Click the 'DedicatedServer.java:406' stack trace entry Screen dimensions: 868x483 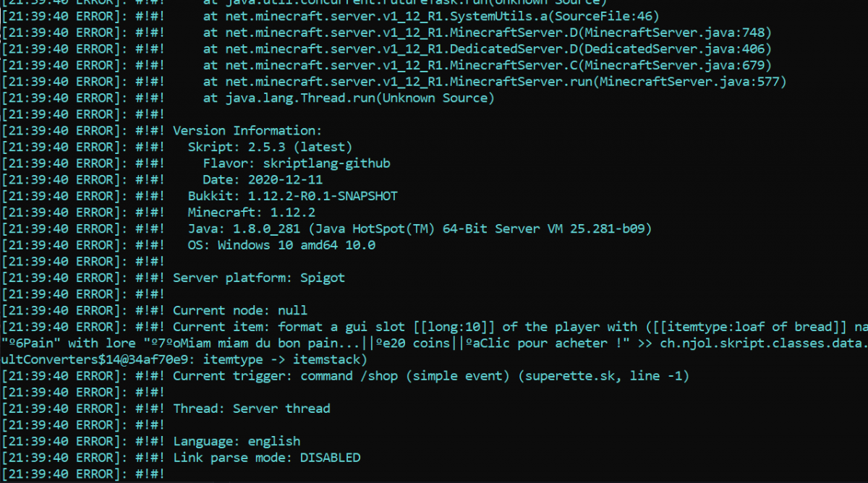[678, 49]
